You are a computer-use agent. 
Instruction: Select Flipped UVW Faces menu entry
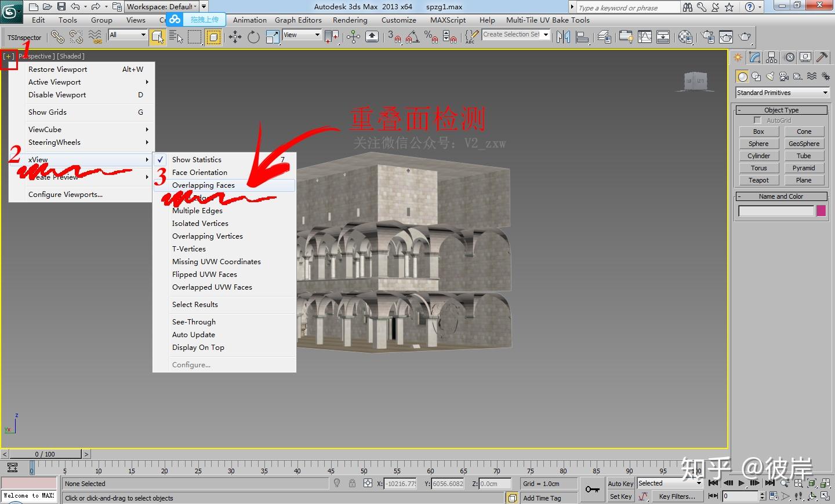pos(224,274)
